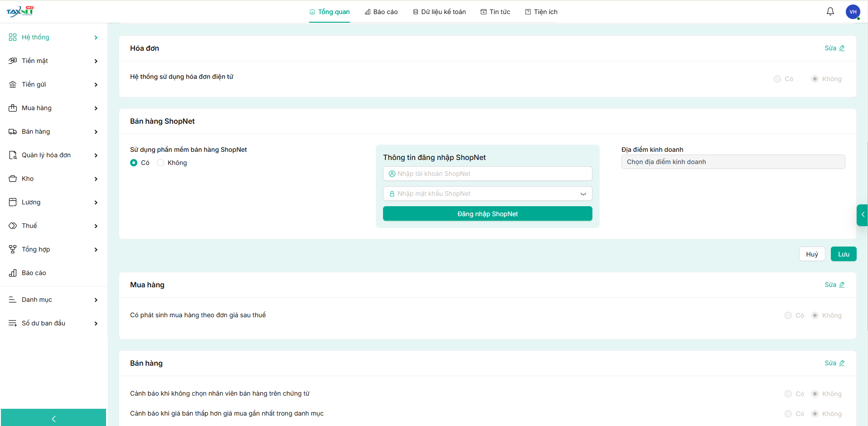Select Có for cảnh báo giá bán thấp hơn
The height and width of the screenshot is (426, 868).
click(x=788, y=414)
